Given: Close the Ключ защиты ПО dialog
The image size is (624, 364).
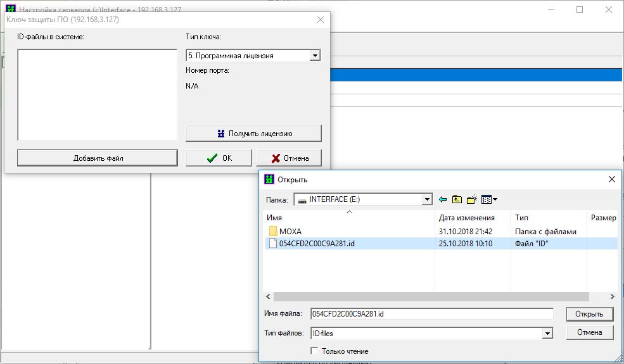Looking at the screenshot, I should coord(321,20).
